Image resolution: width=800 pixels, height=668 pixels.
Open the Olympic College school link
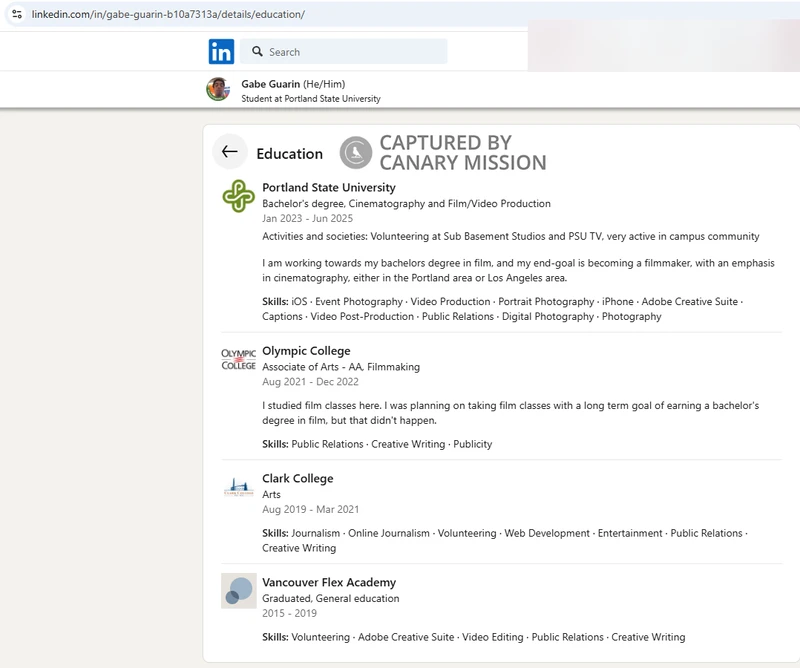coord(306,351)
